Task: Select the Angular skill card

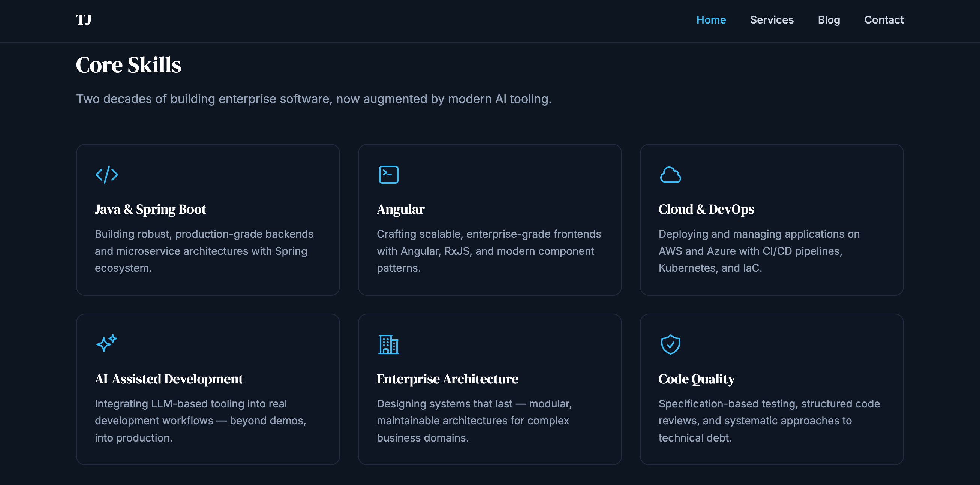Action: point(490,219)
